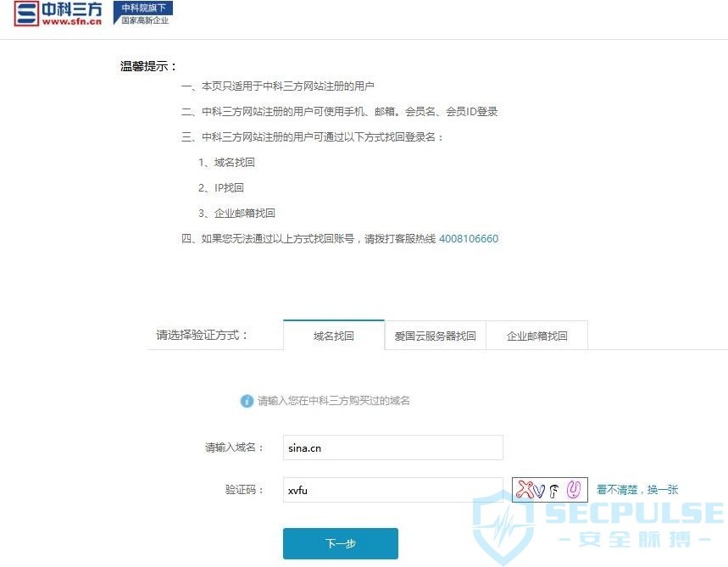Focus the domain name input containing sina.cn
Viewport: 728px width, 567px height.
[x=392, y=447]
